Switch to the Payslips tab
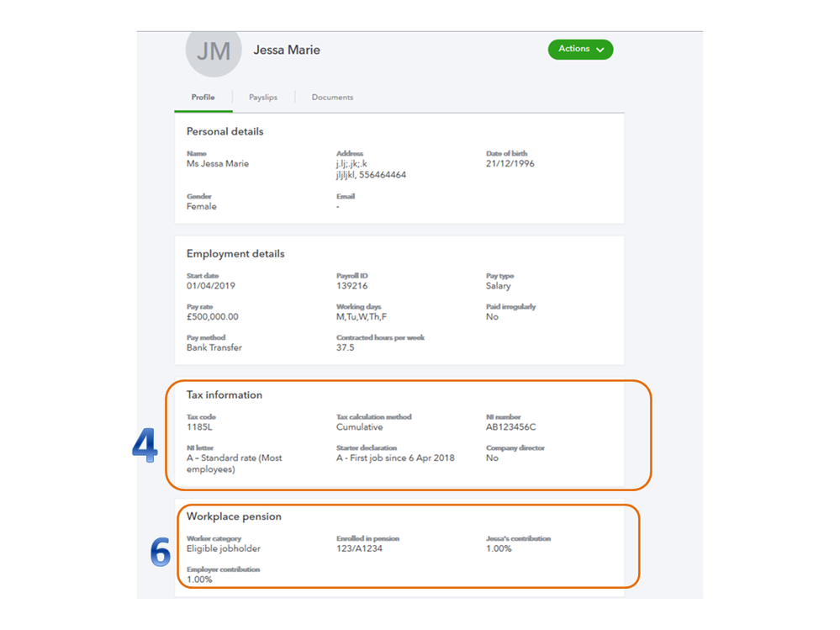Screen dimensions: 840x630 263,98
